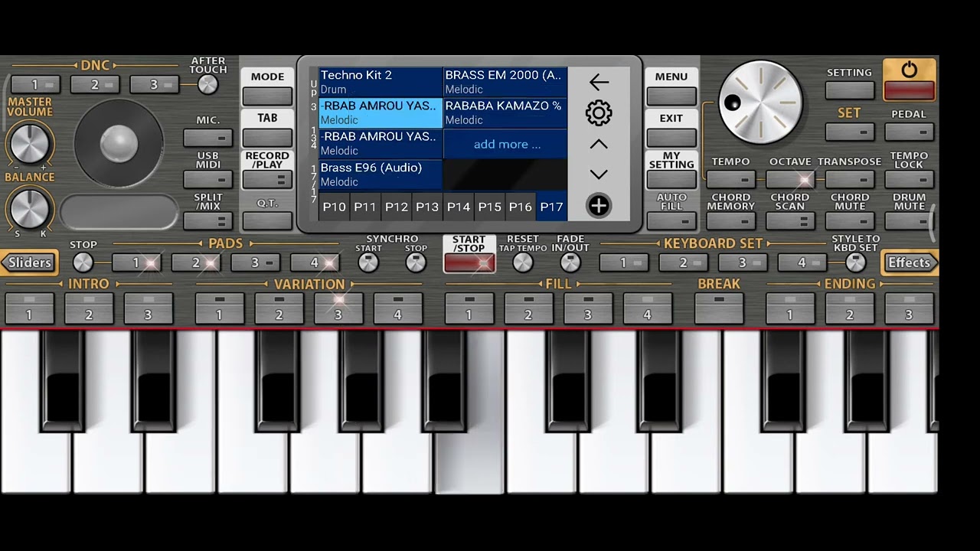Screen dimensions: 980x551
Task: Turn the After Touch knob
Action: pos(207,85)
